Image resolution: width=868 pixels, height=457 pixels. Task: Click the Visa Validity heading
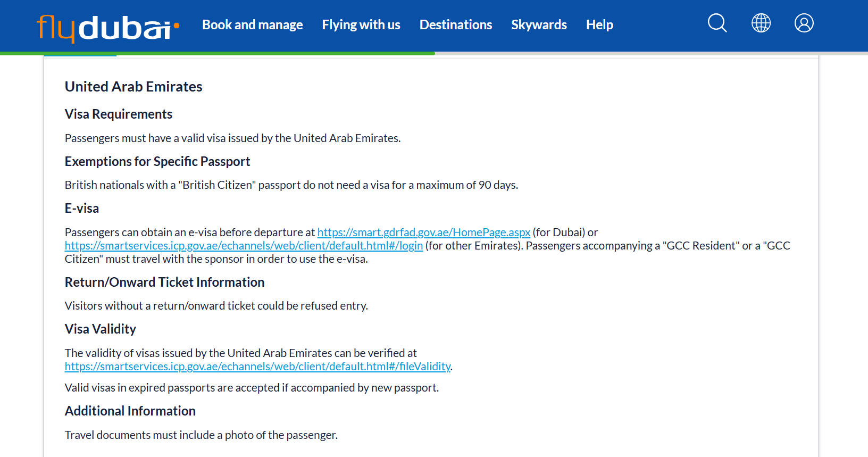(101, 329)
